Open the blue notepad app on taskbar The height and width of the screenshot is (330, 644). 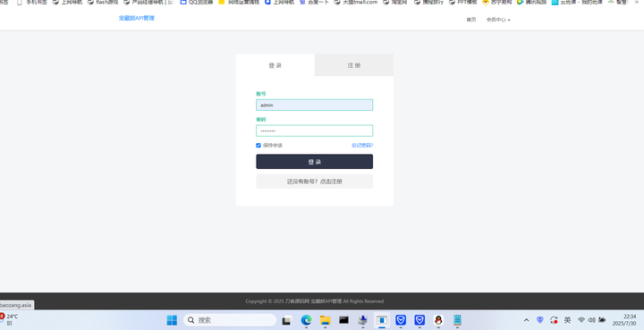click(x=457, y=320)
